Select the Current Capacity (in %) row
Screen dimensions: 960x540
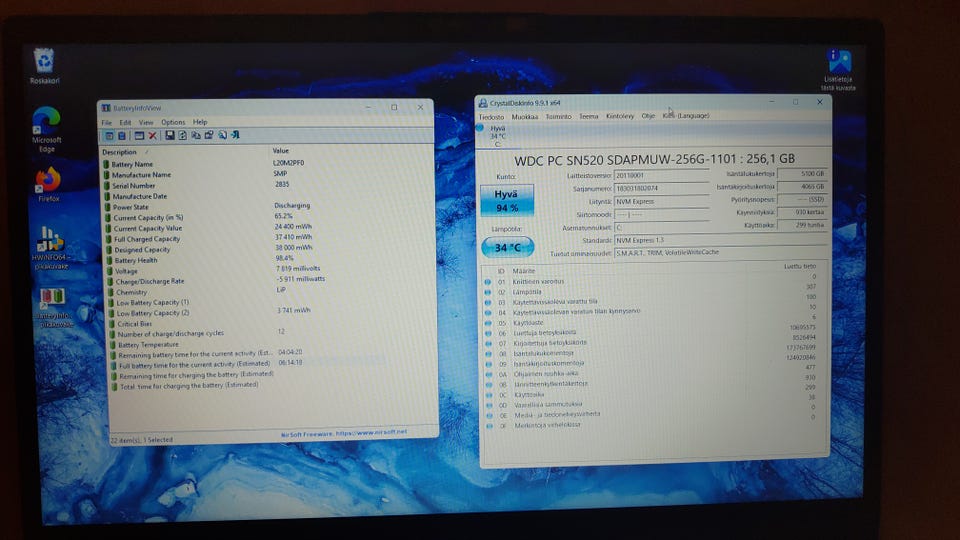click(x=268, y=217)
